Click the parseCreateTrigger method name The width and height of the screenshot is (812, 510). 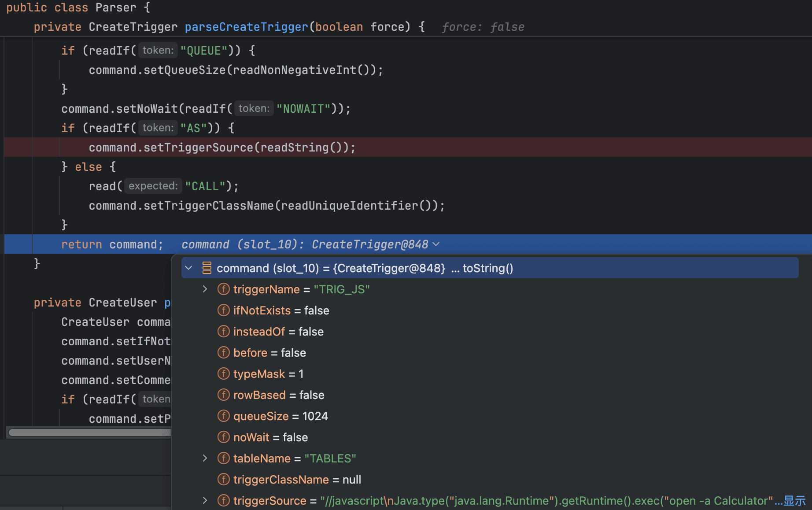point(247,27)
